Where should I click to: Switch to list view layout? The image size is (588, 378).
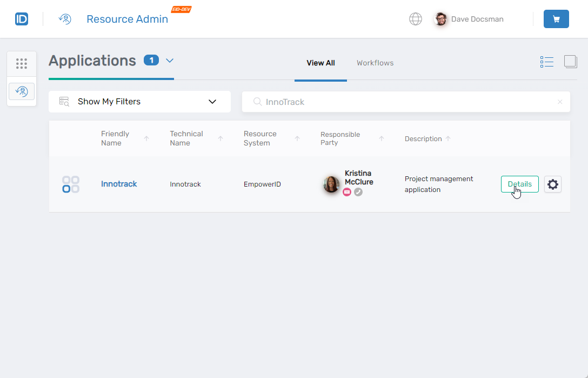(x=546, y=62)
